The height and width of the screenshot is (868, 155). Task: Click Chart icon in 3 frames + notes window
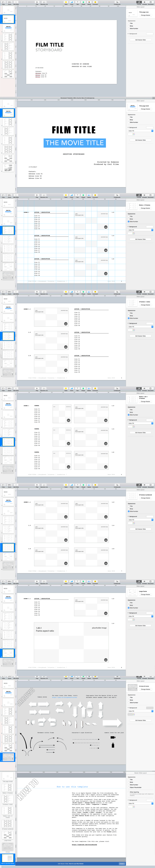point(72,292)
